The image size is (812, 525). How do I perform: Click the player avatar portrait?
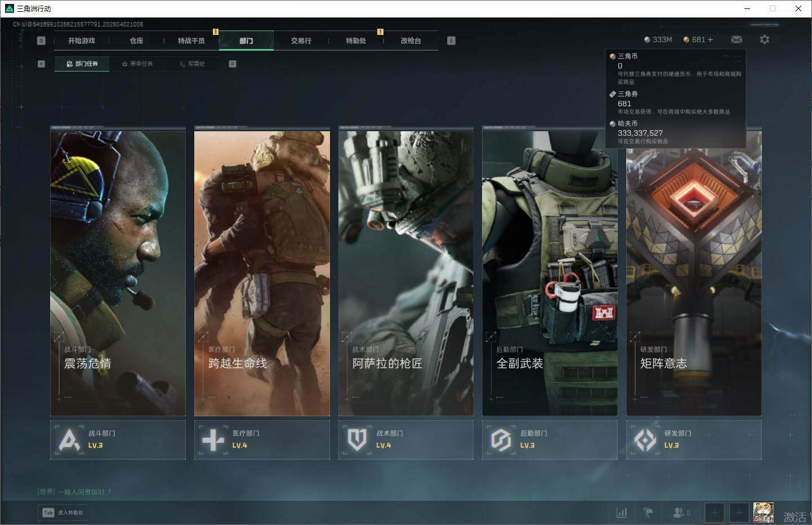[763, 513]
